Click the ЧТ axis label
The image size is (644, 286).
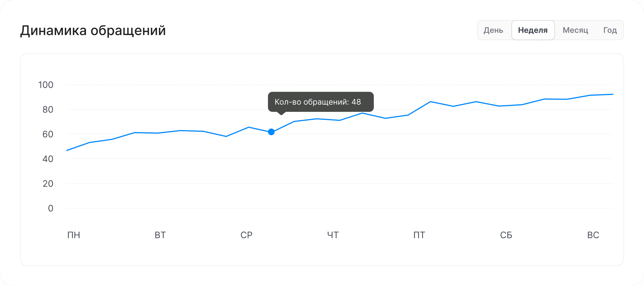pyautogui.click(x=333, y=235)
